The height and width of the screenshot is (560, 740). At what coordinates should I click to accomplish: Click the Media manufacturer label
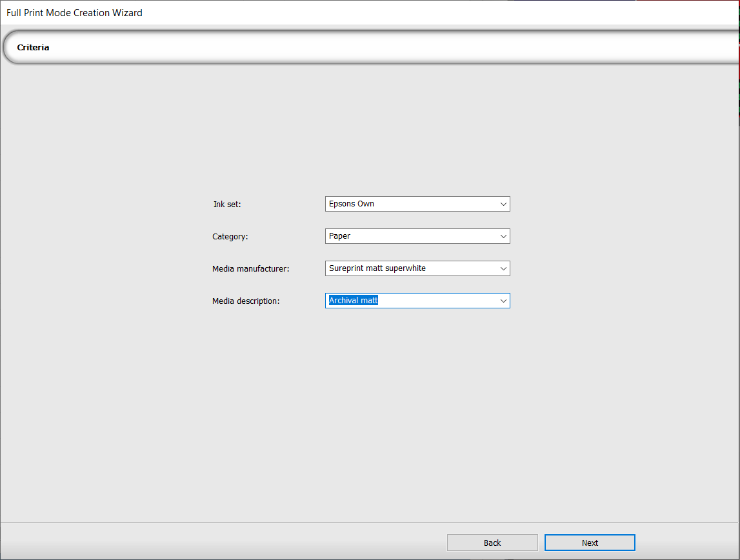click(250, 268)
